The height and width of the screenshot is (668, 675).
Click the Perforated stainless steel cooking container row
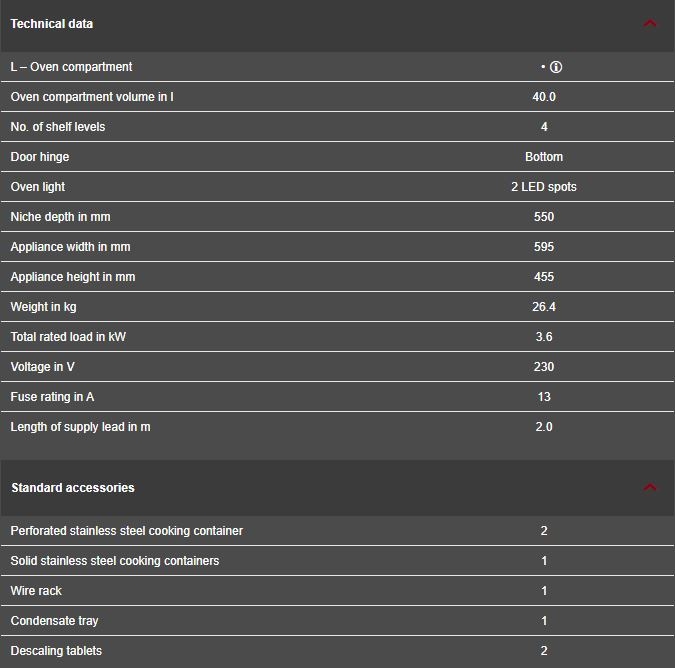[x=338, y=531]
